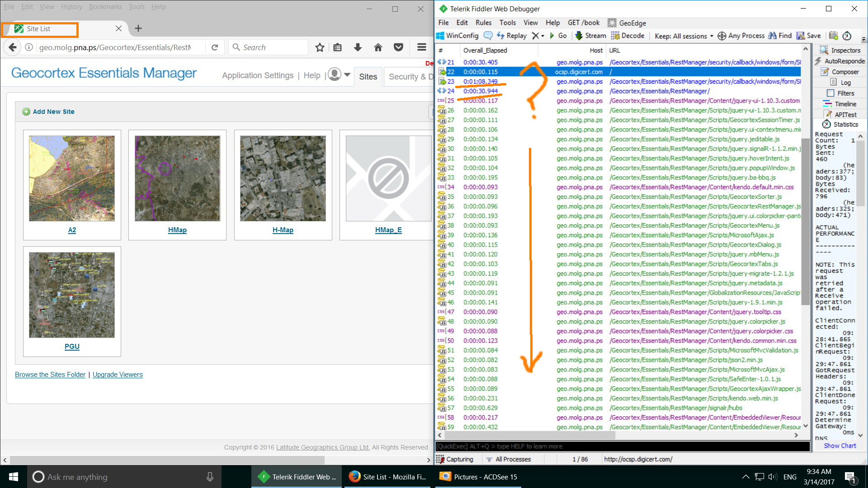Image resolution: width=868 pixels, height=488 pixels.
Task: Open the volume control in system tray
Action: (x=772, y=477)
